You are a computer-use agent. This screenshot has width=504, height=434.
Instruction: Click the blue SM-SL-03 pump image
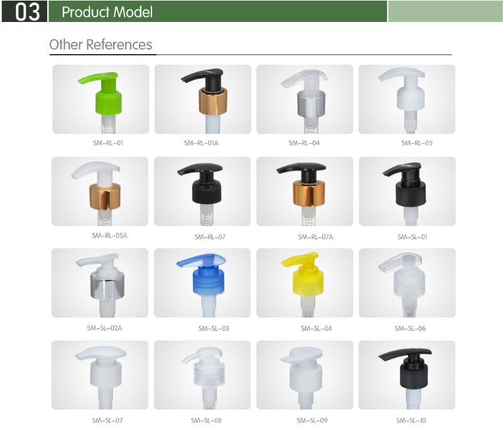202,283
